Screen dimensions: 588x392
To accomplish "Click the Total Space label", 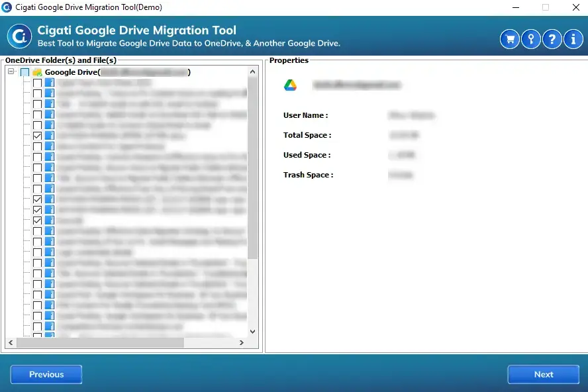I will click(x=307, y=136).
